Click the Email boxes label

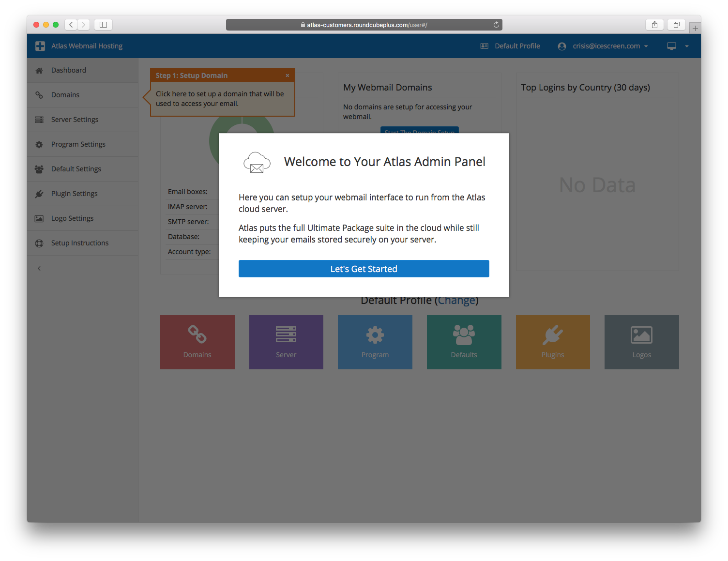pyautogui.click(x=188, y=192)
